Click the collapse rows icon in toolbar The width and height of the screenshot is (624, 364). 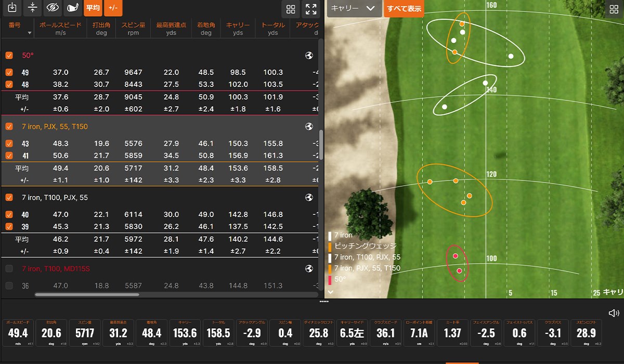coord(32,8)
